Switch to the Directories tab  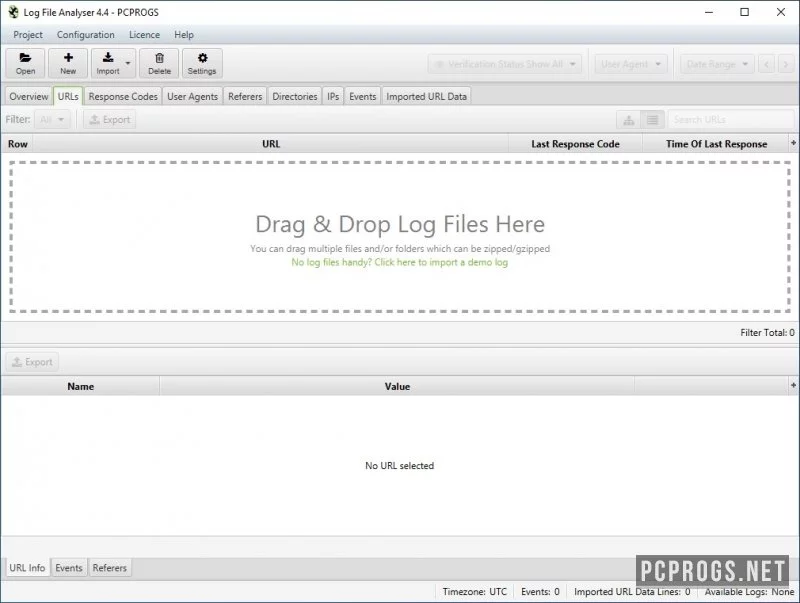click(x=295, y=96)
